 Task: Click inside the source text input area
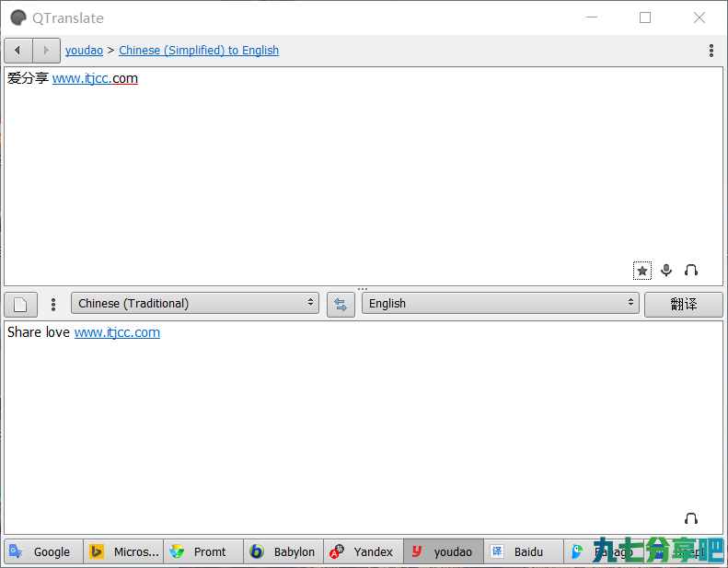(364, 177)
